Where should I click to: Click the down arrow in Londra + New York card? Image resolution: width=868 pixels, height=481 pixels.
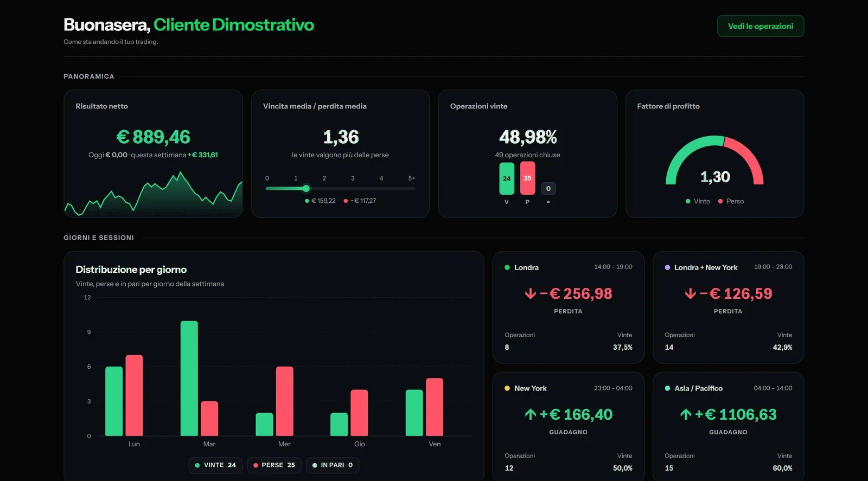690,294
